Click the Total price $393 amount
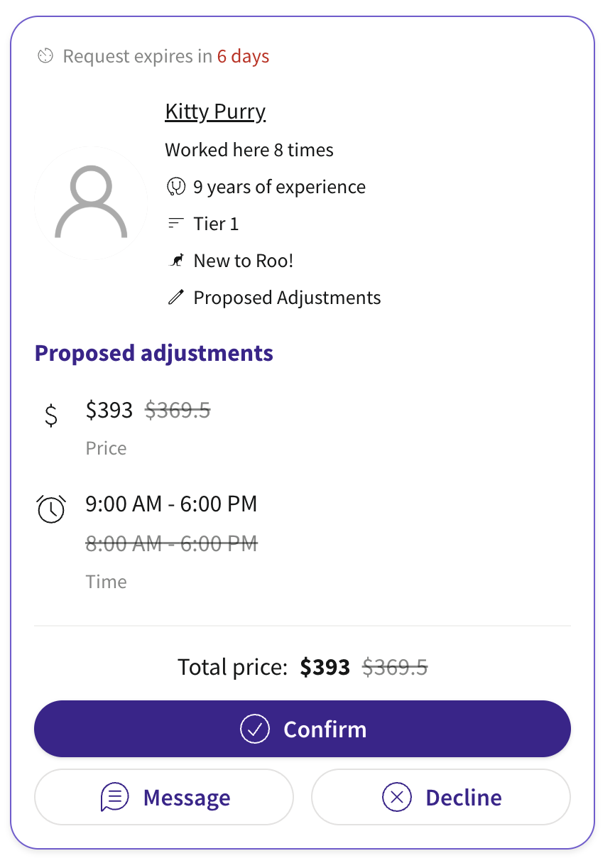This screenshot has height=868, width=615. click(x=325, y=667)
